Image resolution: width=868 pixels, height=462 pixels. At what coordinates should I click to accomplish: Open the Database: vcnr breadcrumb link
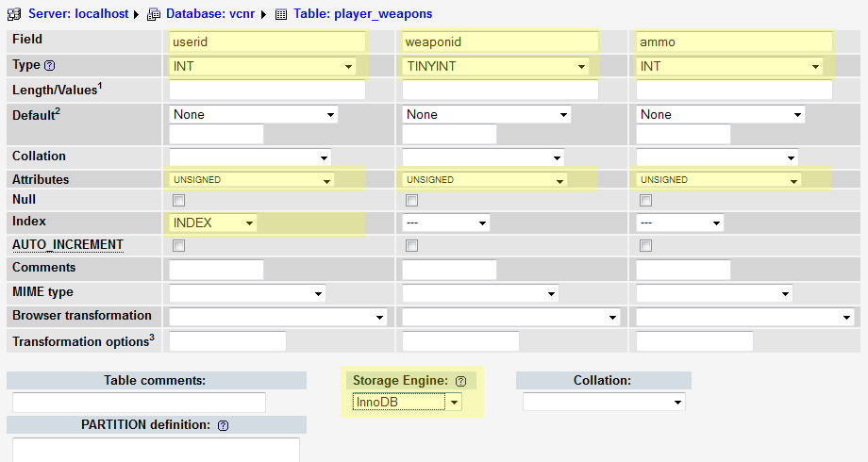(210, 14)
